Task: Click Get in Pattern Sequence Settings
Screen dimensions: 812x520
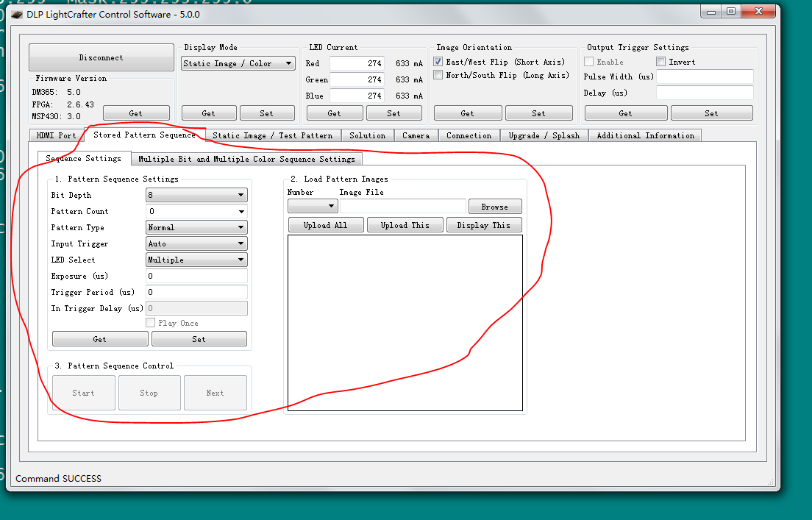Action: click(x=100, y=339)
